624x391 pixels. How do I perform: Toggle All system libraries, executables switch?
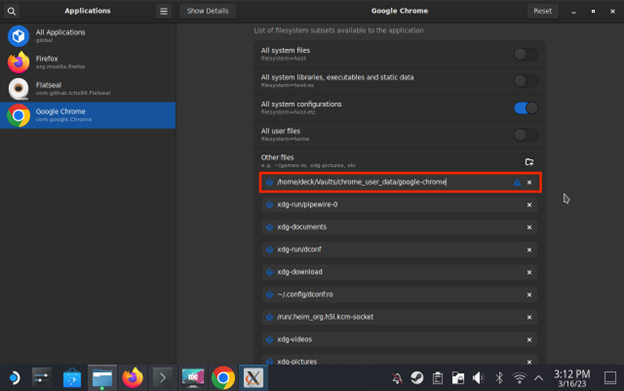pos(525,81)
